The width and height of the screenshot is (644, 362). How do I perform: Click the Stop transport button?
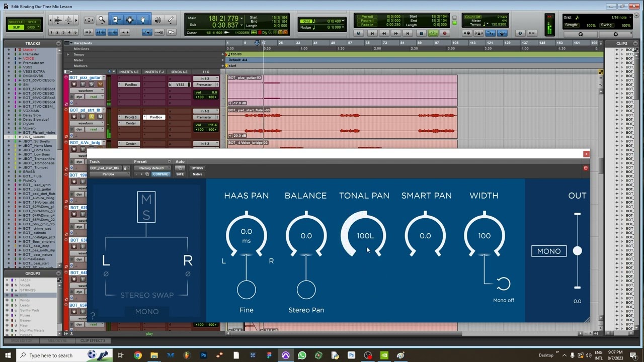422,33
